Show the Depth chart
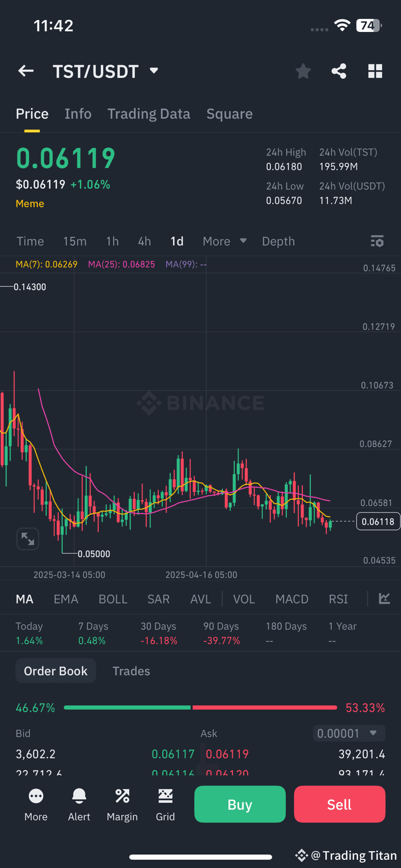The width and height of the screenshot is (401, 868). point(278,241)
